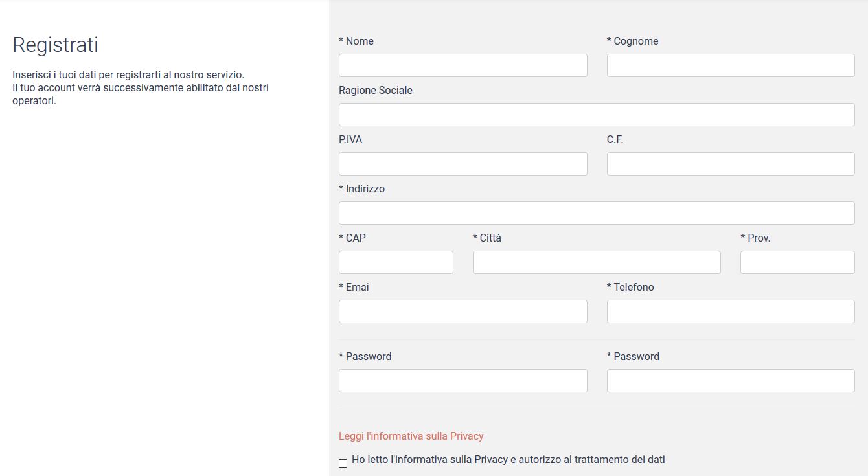This screenshot has height=476, width=868.
Task: Click the confirm Password field on right
Action: (731, 381)
